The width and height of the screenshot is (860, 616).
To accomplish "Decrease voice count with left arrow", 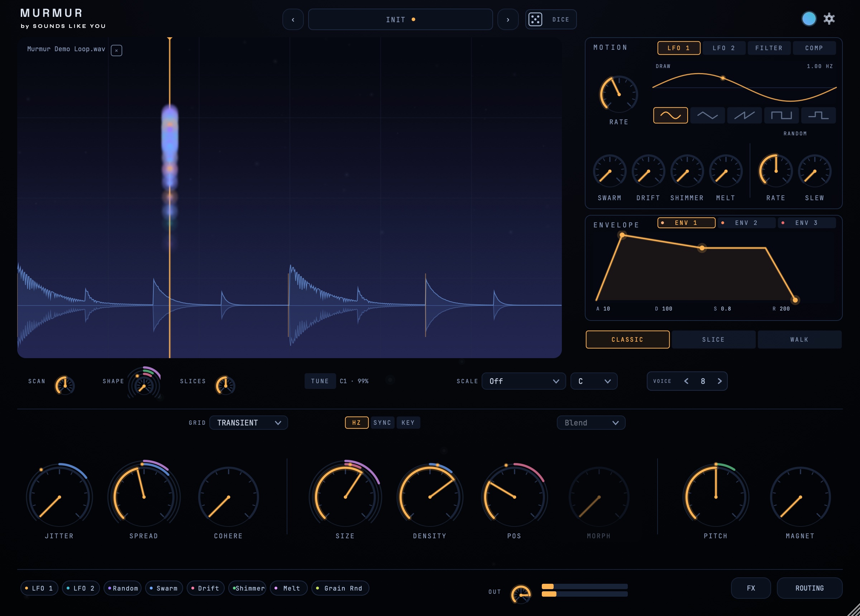I will (686, 381).
